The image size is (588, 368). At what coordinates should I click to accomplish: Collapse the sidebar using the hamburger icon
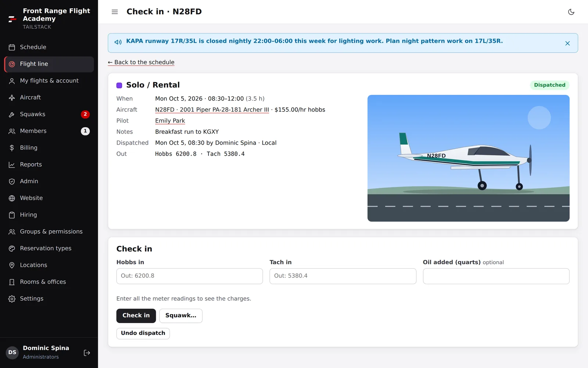click(115, 12)
